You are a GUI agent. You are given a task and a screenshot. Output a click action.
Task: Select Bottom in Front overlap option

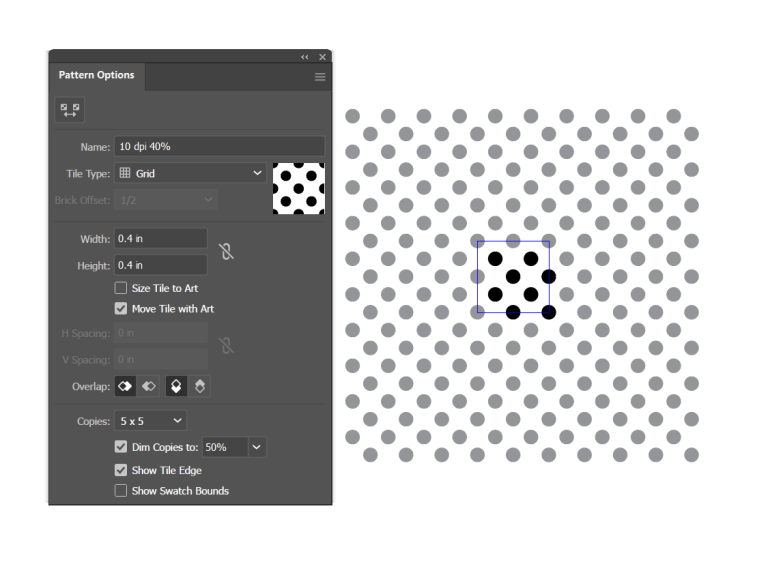(x=199, y=386)
